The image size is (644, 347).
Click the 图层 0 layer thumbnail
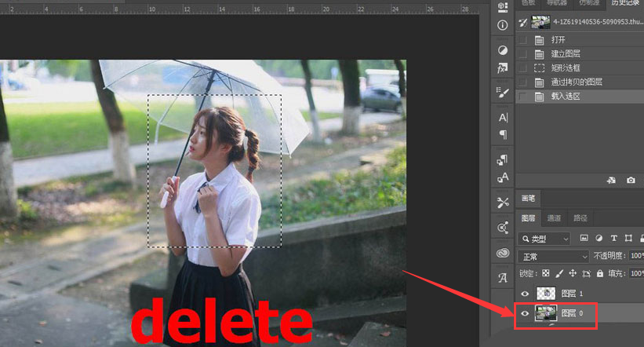click(546, 313)
